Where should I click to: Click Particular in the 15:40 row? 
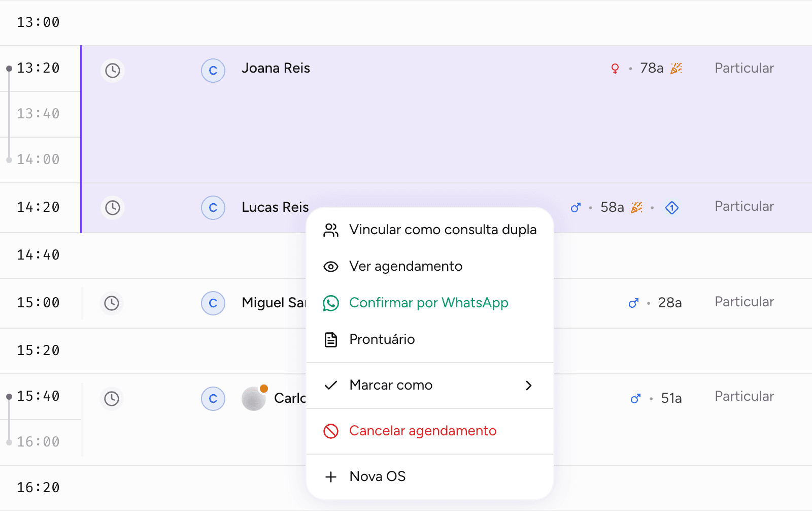(744, 396)
